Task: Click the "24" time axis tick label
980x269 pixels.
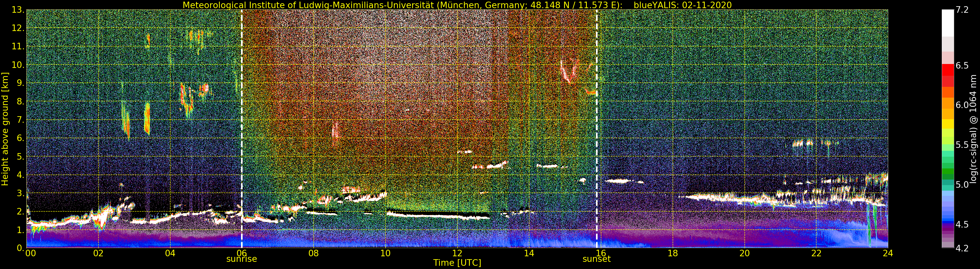Action: pyautogui.click(x=888, y=253)
